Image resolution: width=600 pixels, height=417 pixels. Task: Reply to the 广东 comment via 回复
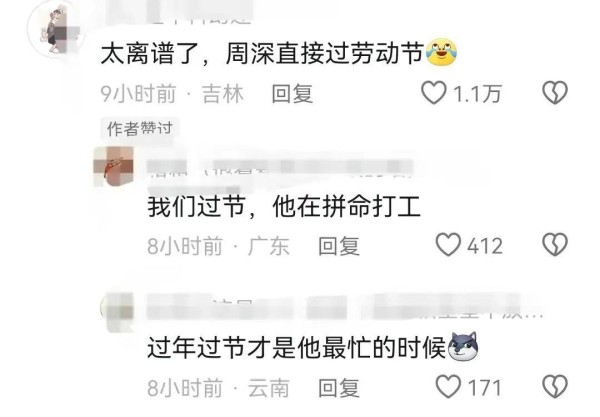339,246
